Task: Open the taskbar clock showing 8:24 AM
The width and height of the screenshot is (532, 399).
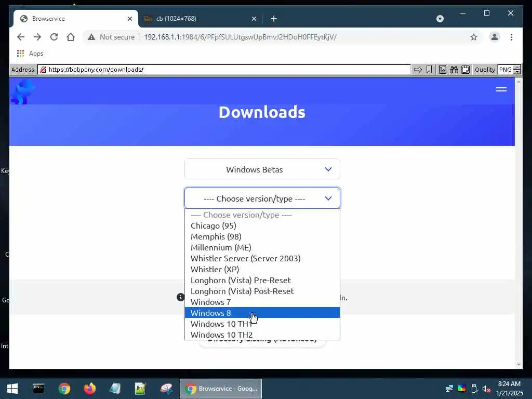Action: 509,389
